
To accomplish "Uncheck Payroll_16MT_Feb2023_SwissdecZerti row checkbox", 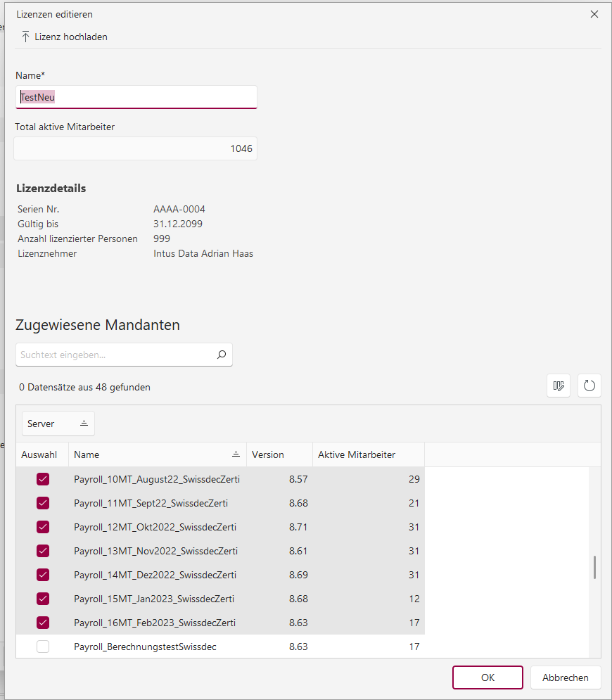I will point(43,623).
